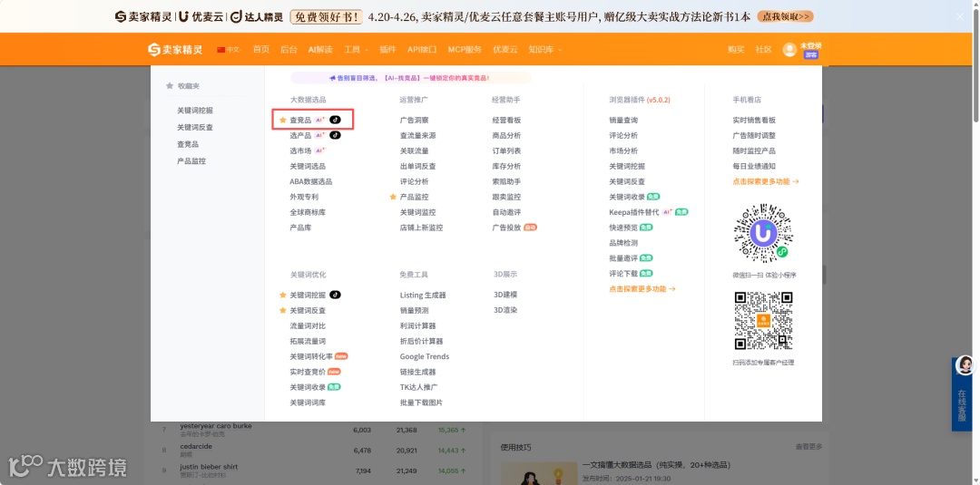Screen dimensions: 980x485
Task: Open Google Trends tool
Action: pyautogui.click(x=425, y=356)
